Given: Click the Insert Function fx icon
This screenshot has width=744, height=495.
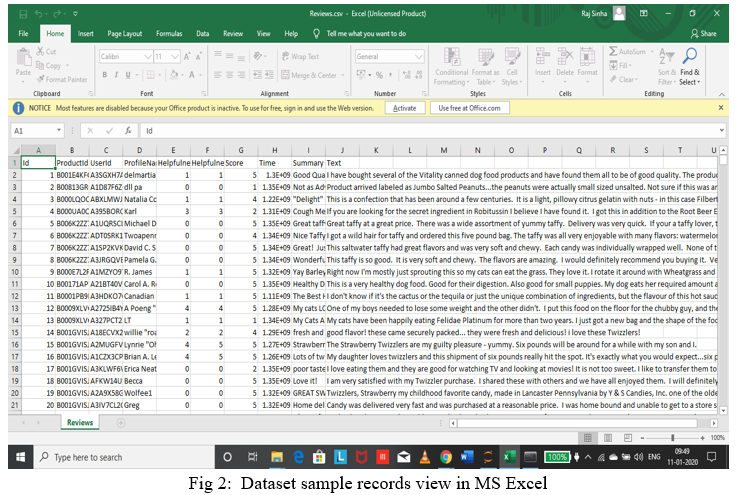Looking at the screenshot, I should [128, 131].
